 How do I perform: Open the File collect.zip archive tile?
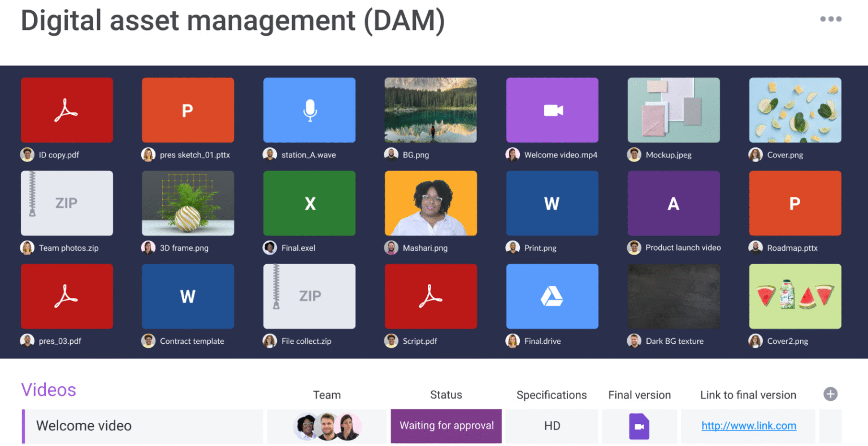click(x=309, y=296)
